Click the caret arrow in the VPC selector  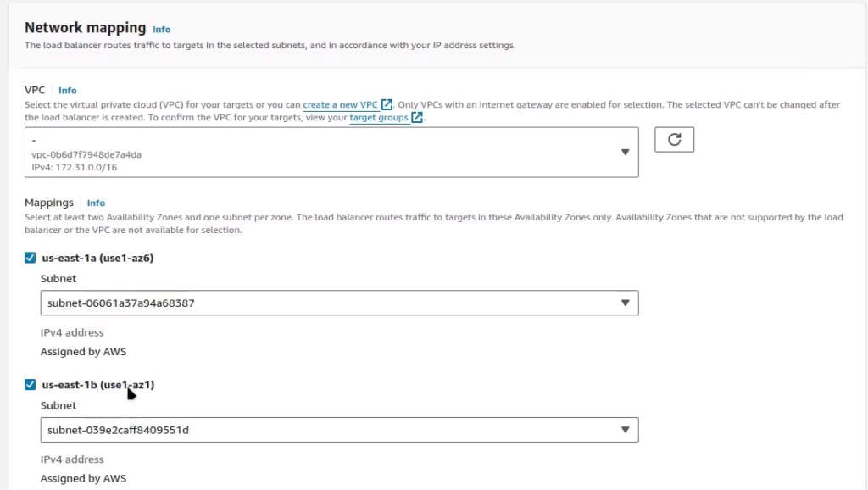pyautogui.click(x=626, y=153)
